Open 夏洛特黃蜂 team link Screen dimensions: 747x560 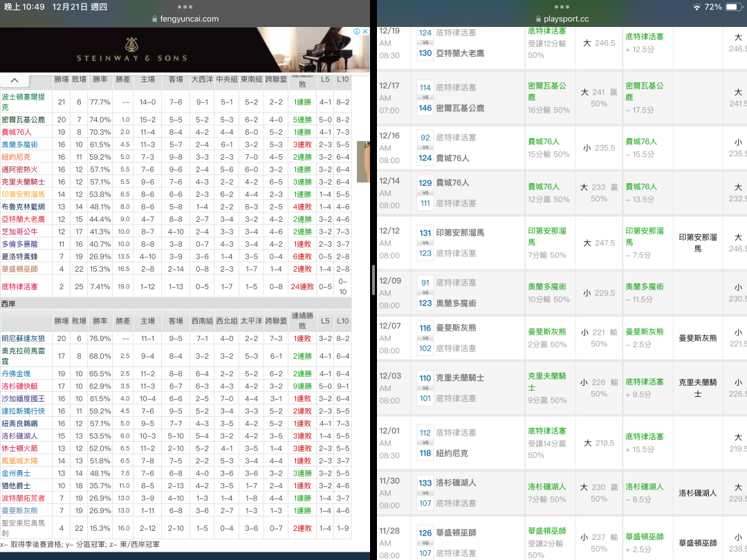pos(19,256)
